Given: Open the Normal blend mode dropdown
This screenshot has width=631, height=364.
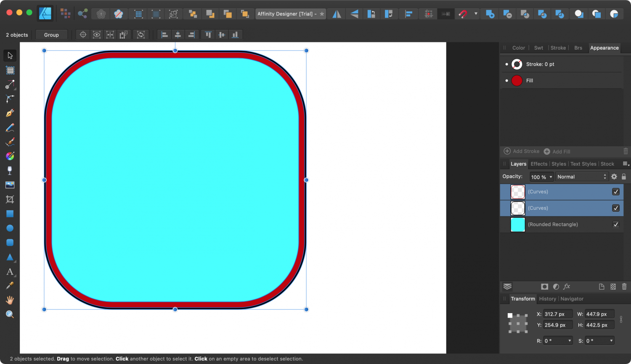Looking at the screenshot, I should [582, 177].
